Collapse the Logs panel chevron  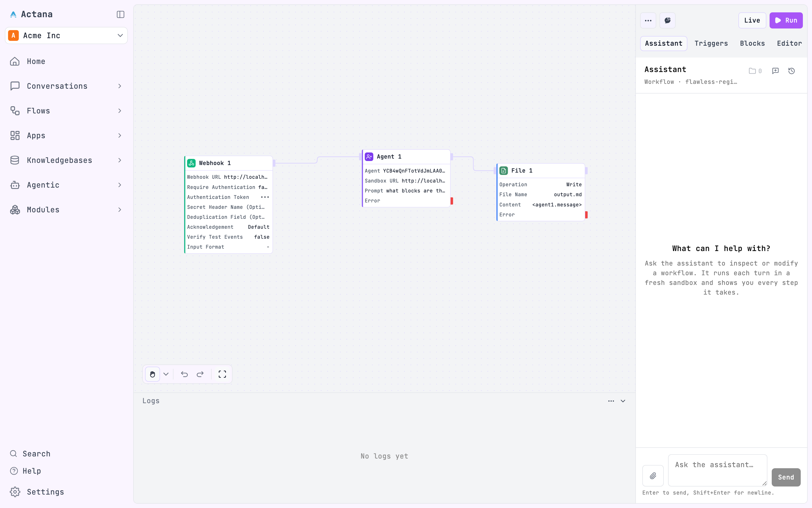pyautogui.click(x=623, y=401)
